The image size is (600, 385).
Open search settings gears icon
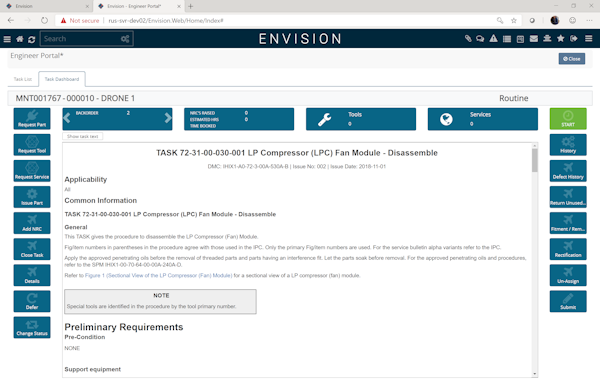[x=125, y=39]
